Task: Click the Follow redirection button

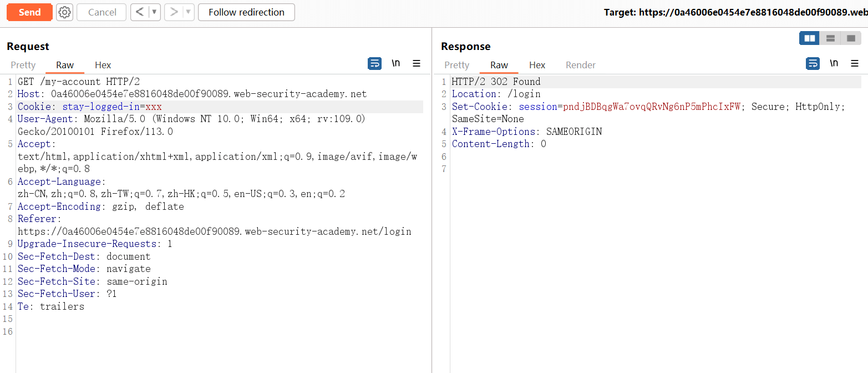Action: pos(246,12)
